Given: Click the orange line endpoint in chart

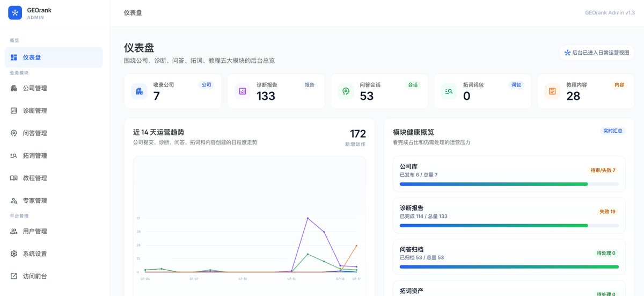Looking at the screenshot, I should click(356, 246).
